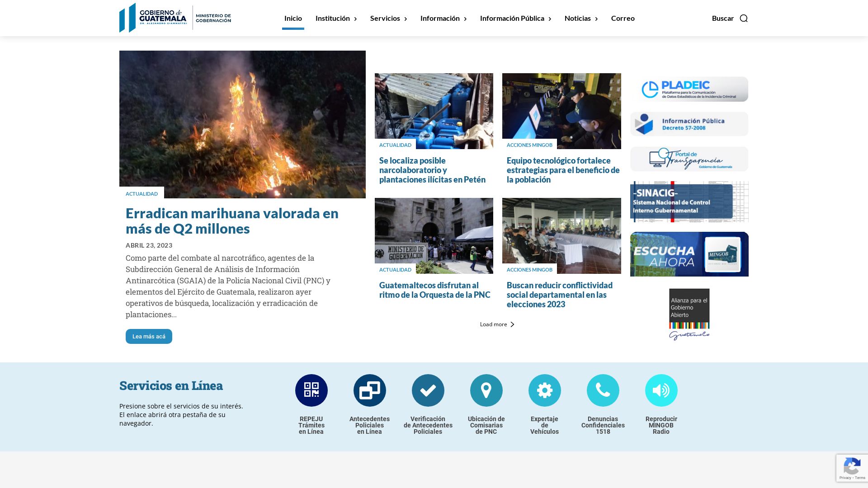Expand the Información Pública menu
The width and height of the screenshot is (868, 488).
tap(512, 18)
